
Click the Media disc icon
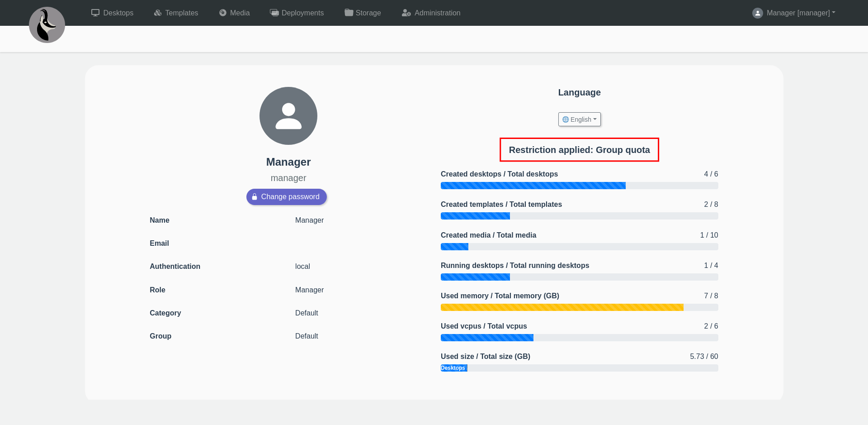click(223, 13)
